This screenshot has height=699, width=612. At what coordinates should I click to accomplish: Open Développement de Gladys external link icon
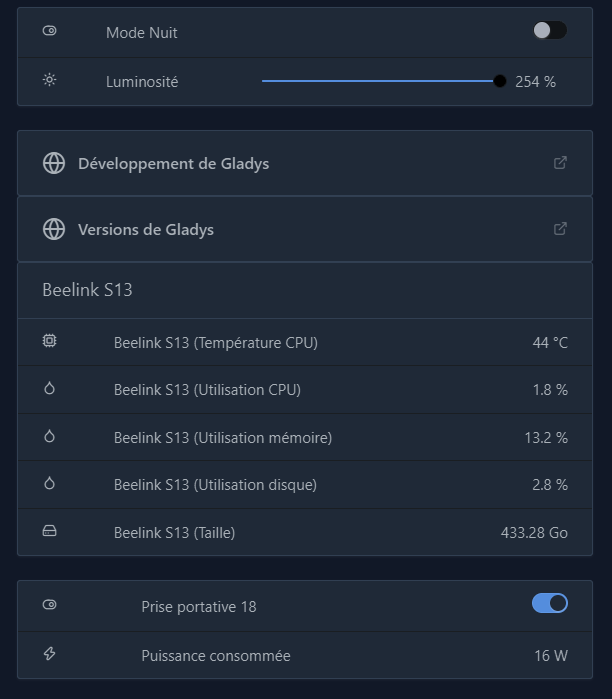point(560,163)
